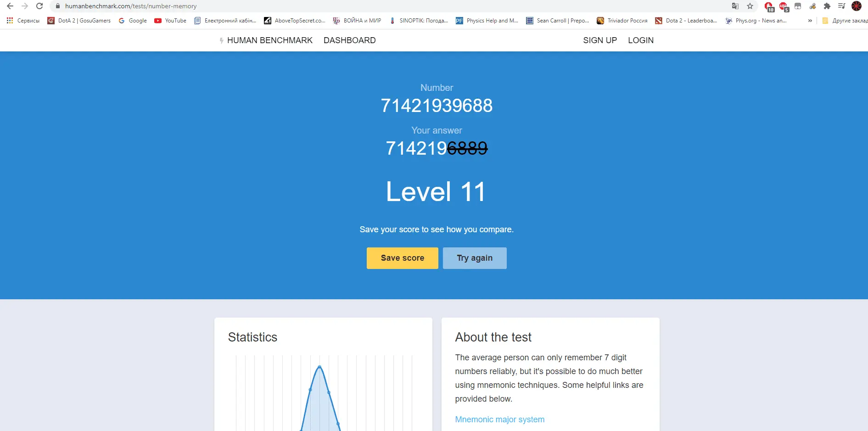The height and width of the screenshot is (431, 868).
Task: Open the Chrome profile avatar
Action: 857,6
